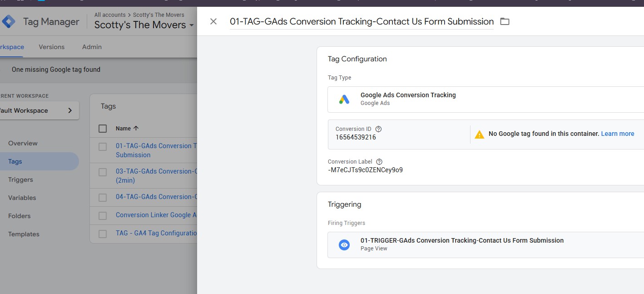Viewport: 644px width, 294px height.
Task: Edit the tag name title field
Action: coord(362,21)
